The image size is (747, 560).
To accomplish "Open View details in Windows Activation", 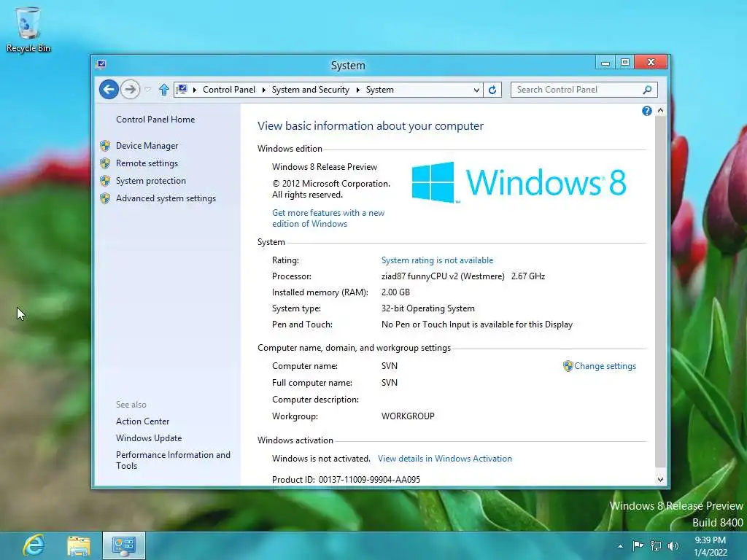I will pyautogui.click(x=445, y=459).
